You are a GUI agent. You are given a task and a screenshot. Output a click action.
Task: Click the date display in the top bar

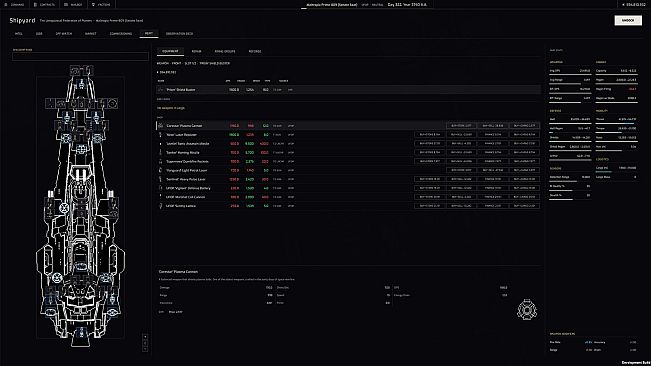point(407,5)
